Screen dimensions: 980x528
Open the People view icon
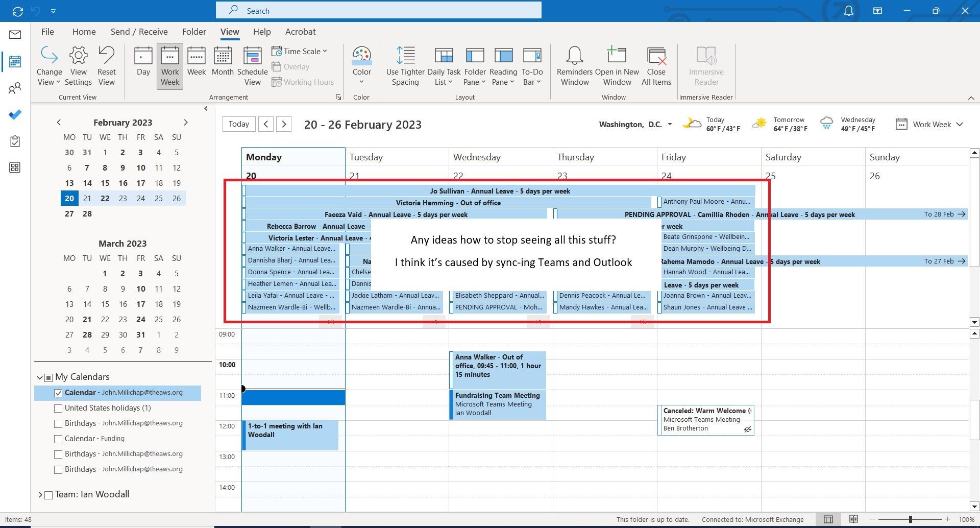pos(15,88)
